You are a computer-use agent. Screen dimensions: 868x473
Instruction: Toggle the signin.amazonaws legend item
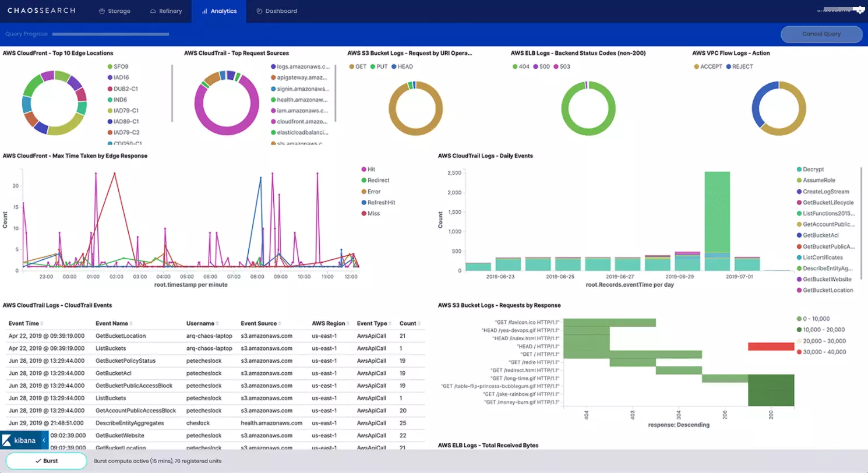click(300, 89)
